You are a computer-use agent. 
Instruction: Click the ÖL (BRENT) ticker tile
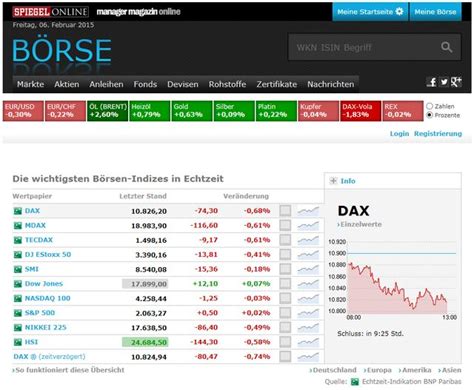tap(107, 111)
